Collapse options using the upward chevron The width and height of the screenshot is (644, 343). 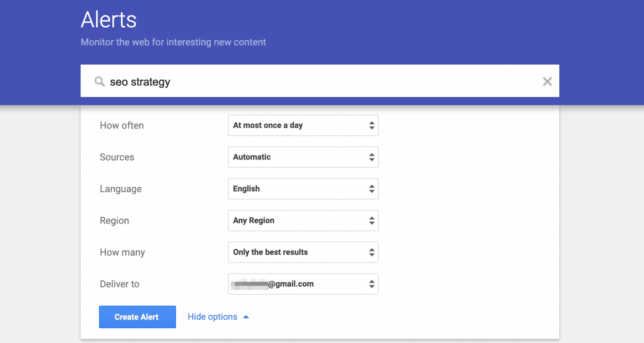pos(246,316)
